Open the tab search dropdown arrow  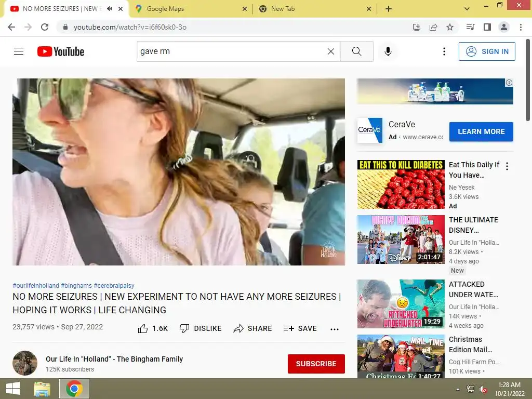[467, 9]
